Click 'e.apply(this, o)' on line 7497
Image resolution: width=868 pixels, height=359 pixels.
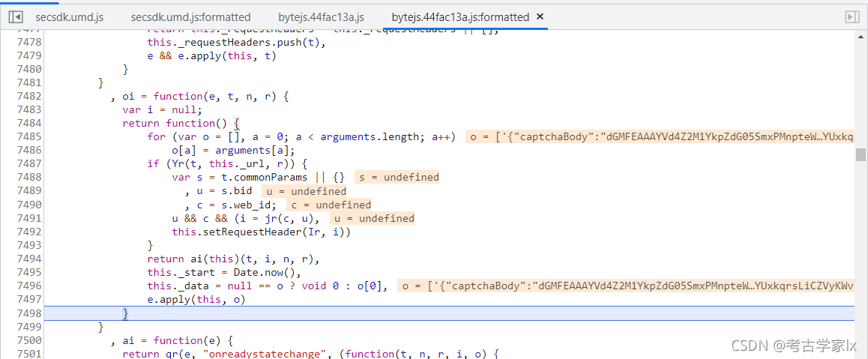196,299
